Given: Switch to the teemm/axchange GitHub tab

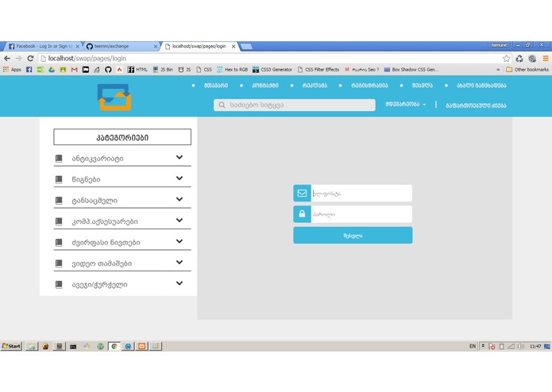Looking at the screenshot, I should [x=122, y=46].
